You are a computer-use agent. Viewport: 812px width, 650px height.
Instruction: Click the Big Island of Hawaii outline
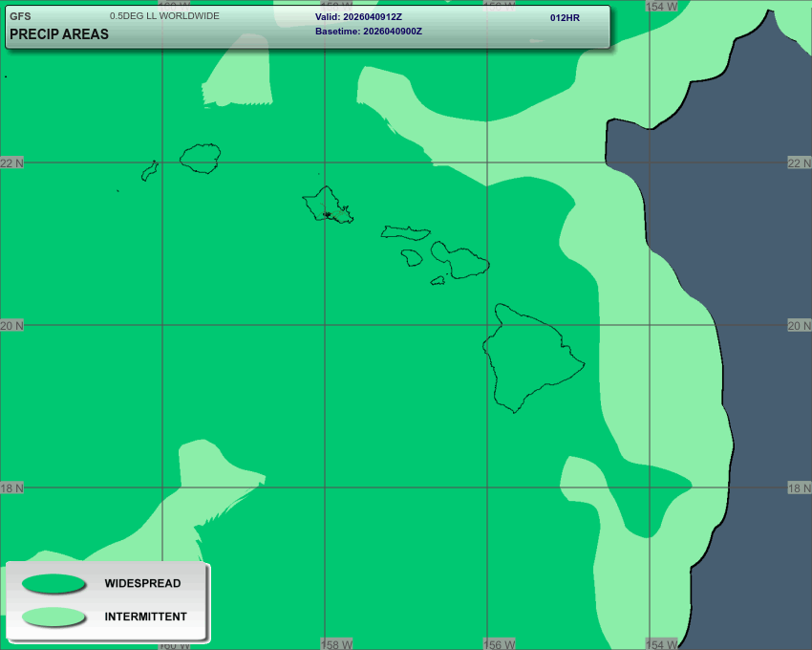point(530,358)
